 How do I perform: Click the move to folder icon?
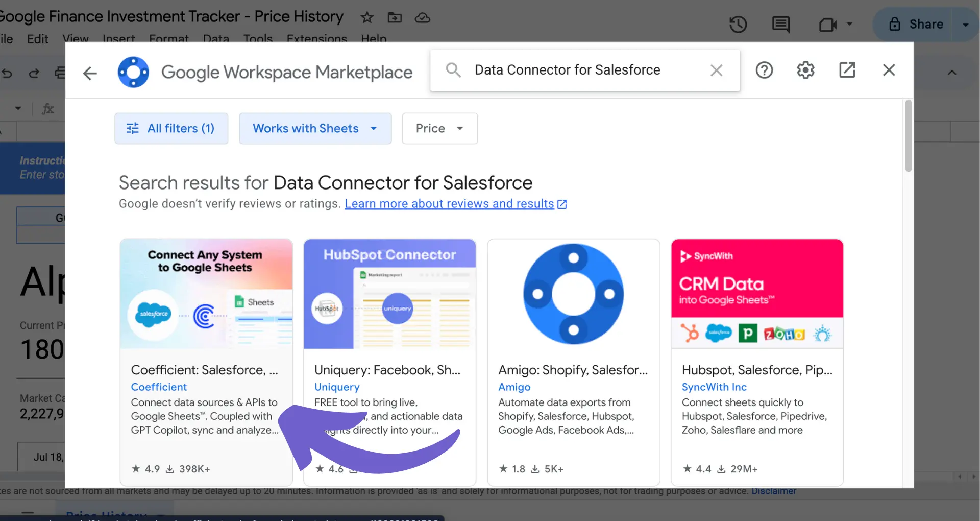click(x=395, y=18)
